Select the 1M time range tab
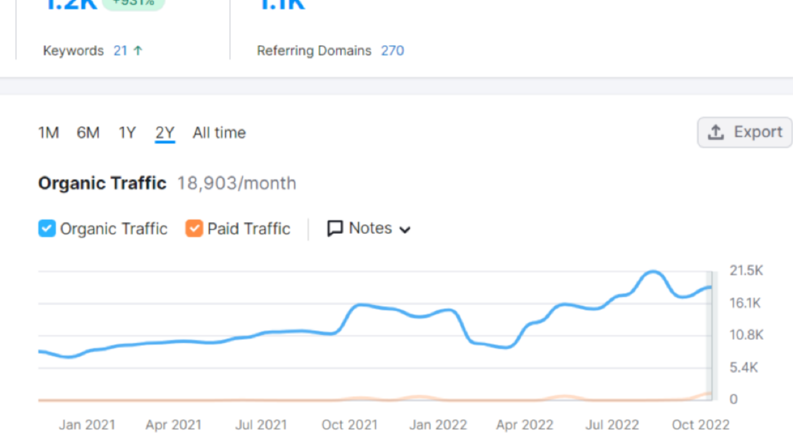The height and width of the screenshot is (446, 793). pos(49,133)
